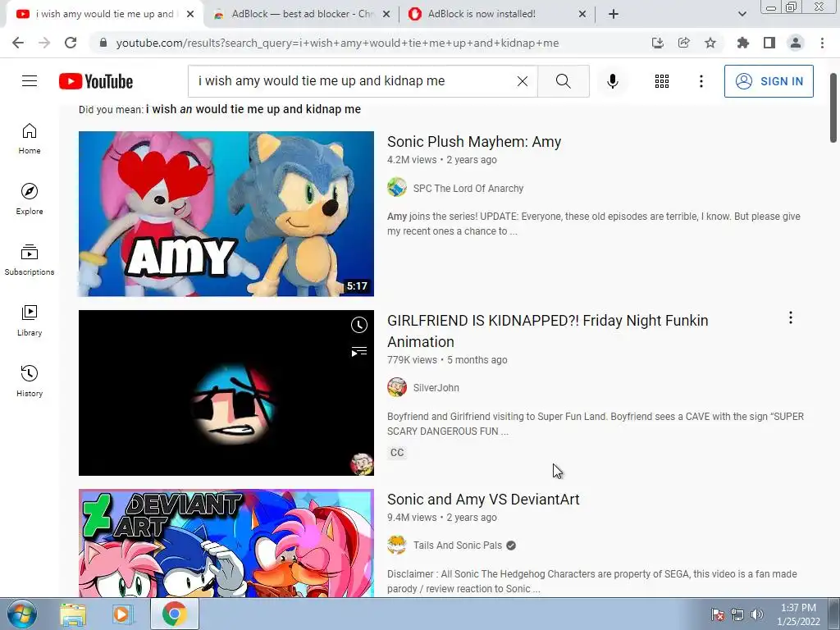Screen dimensions: 840x630
Task: Click the address bar URL
Action: (337, 43)
